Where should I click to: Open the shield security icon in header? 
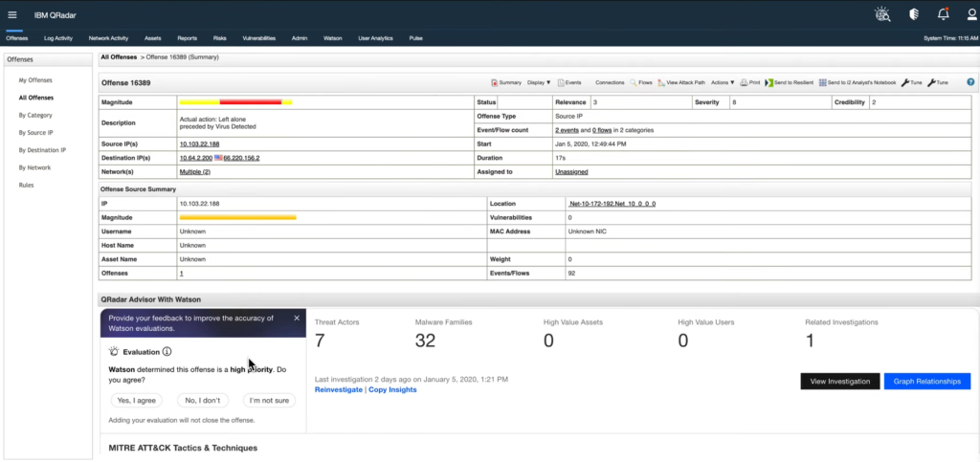tap(914, 14)
